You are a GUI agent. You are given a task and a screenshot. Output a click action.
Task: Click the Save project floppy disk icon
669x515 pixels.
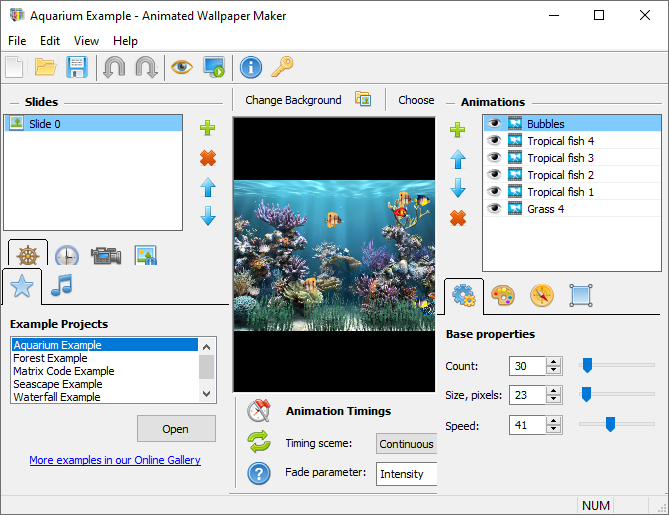coord(77,67)
